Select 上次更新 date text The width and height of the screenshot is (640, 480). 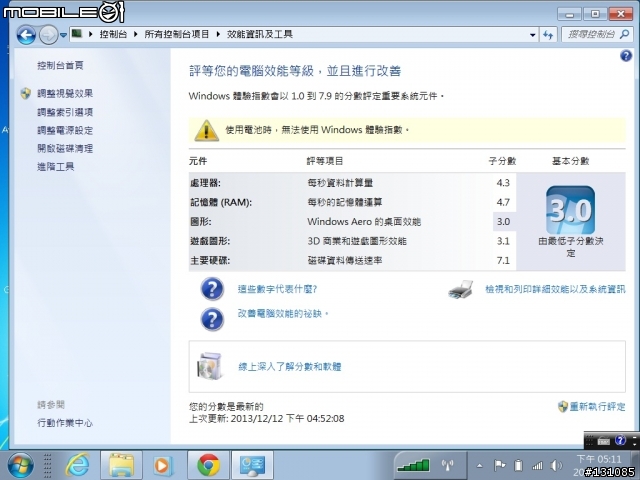click(267, 419)
